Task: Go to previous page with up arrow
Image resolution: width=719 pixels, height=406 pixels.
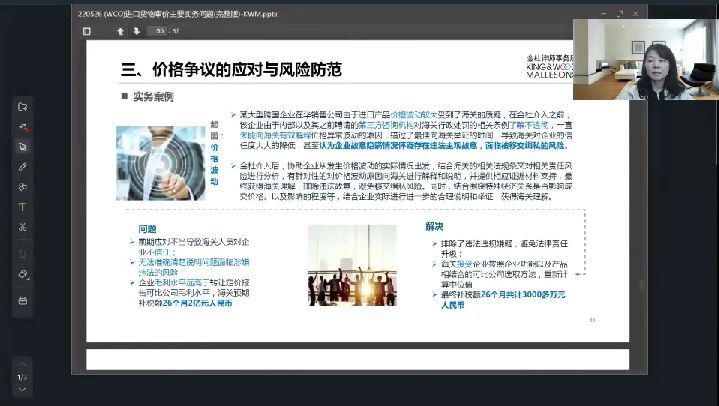Action: [x=120, y=31]
